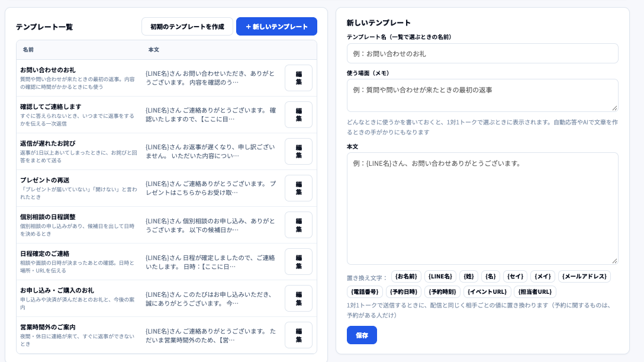Click the 名前 column header
The width and height of the screenshot is (644, 362).
click(28, 50)
